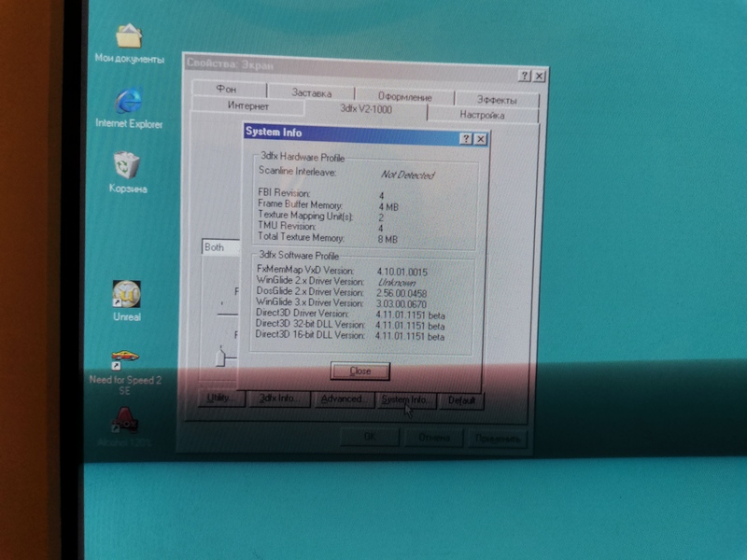
Task: Click the Свойства: Экран help question-mark button
Action: coord(524,76)
